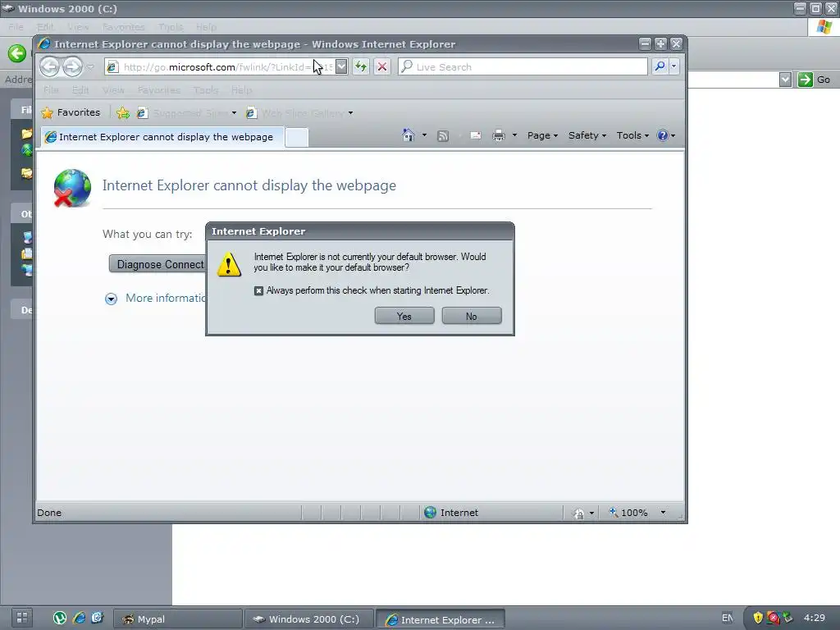Click the red Stop loading icon
The height and width of the screenshot is (630, 840).
point(382,67)
